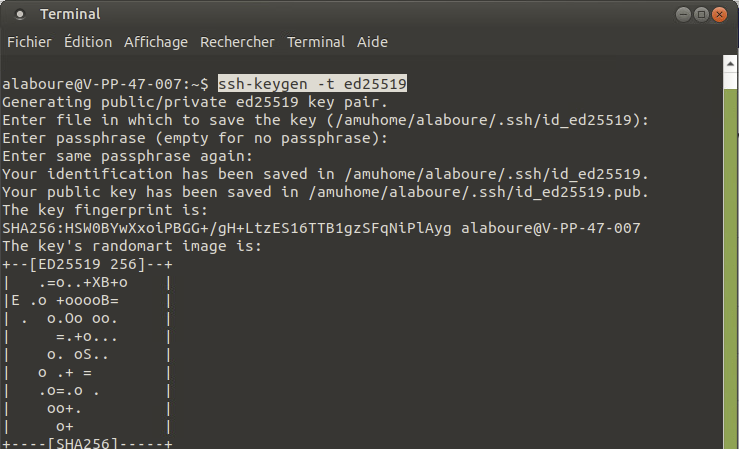Minimize the Terminal window
Viewport: 739px width, 449px height.
coord(682,14)
